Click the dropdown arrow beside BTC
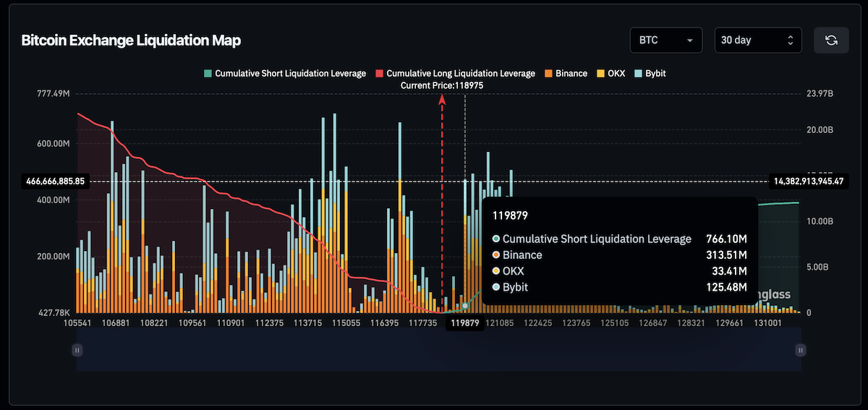The height and width of the screenshot is (410, 868). pyautogui.click(x=690, y=40)
